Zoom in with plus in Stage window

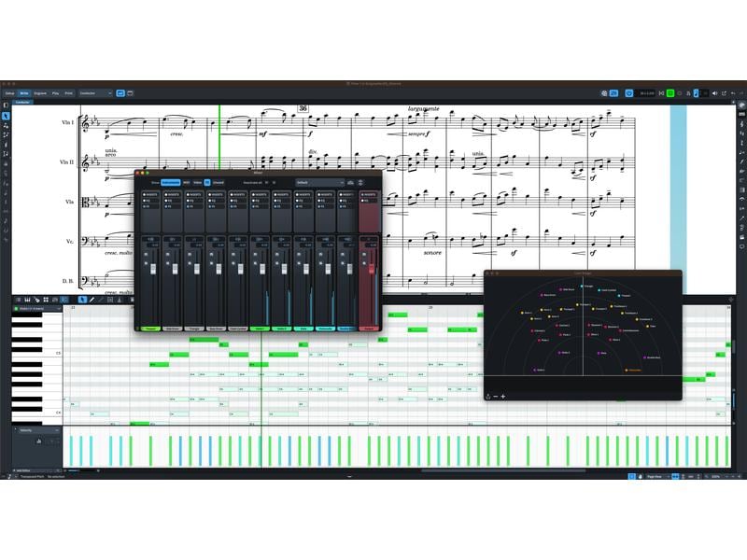pos(503,396)
